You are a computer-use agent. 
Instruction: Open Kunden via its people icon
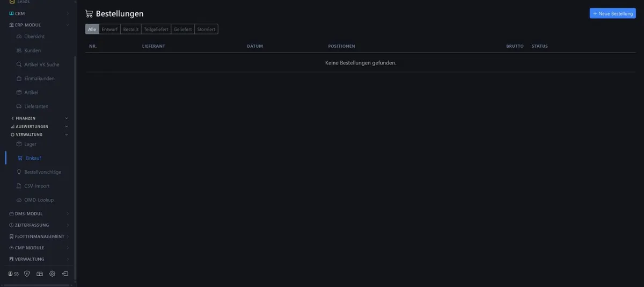(x=19, y=51)
